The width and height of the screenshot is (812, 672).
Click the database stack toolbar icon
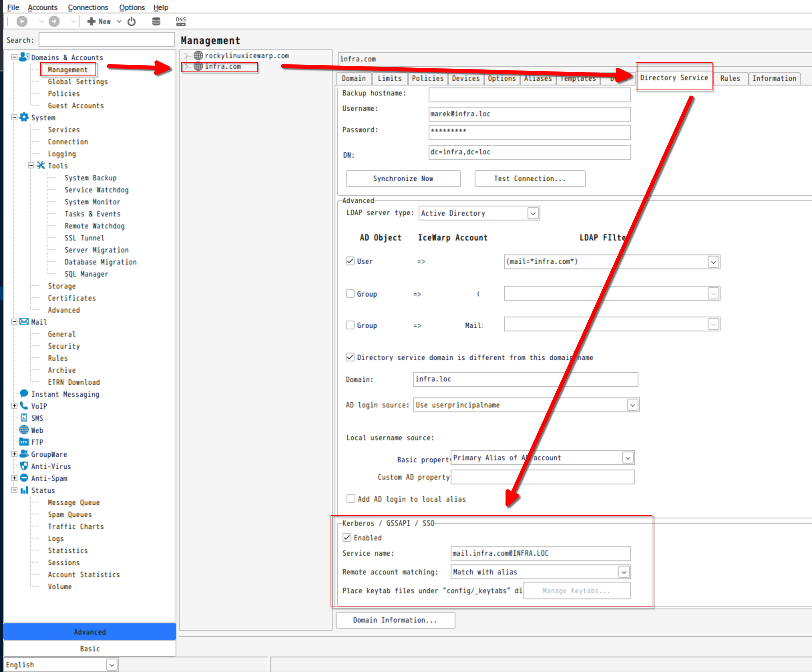coord(156,22)
